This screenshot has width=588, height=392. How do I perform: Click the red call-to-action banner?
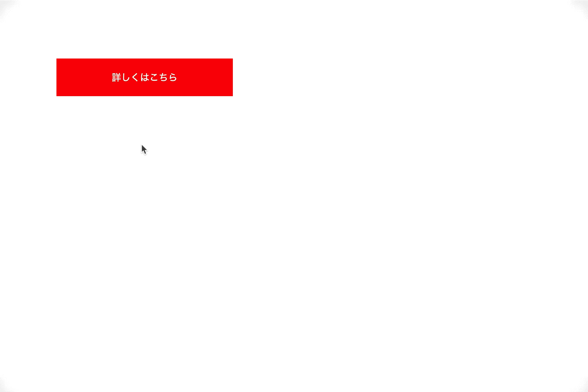click(x=144, y=77)
